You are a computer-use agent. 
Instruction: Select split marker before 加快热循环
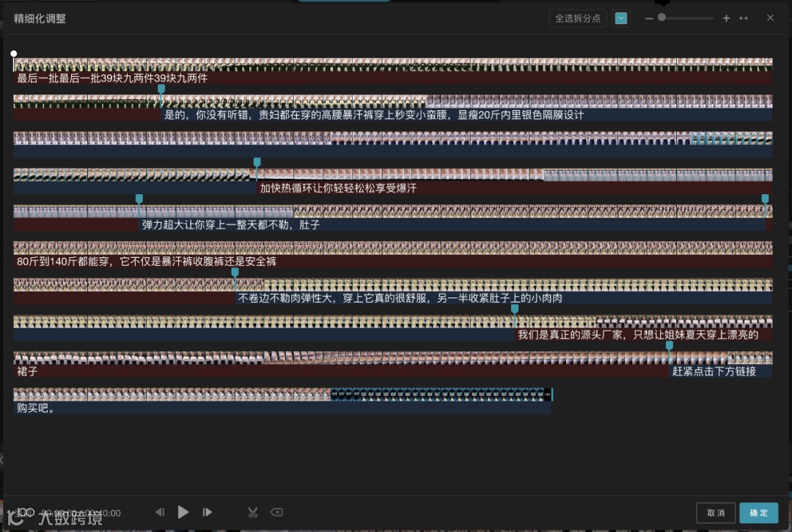pyautogui.click(x=257, y=162)
